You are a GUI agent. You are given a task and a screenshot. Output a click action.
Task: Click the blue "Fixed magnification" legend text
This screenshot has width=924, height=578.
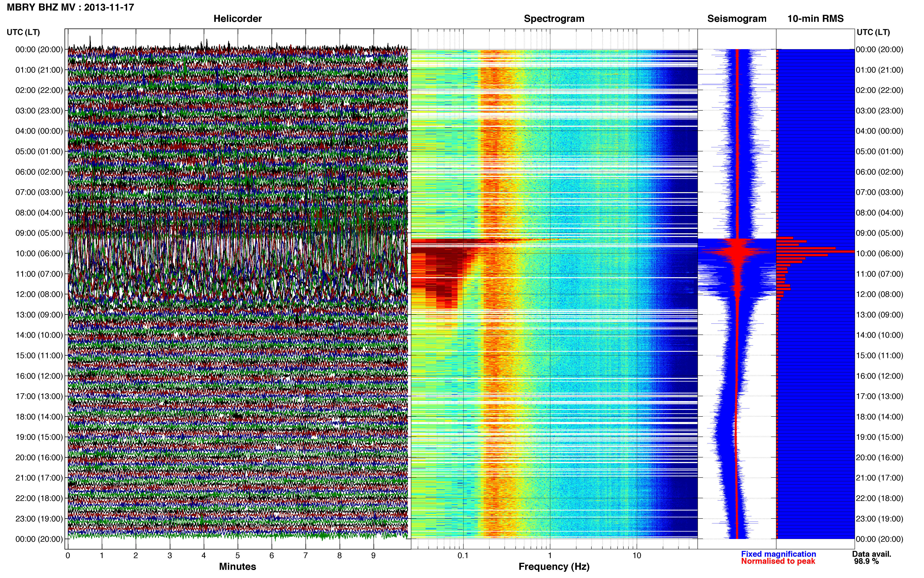[778, 554]
